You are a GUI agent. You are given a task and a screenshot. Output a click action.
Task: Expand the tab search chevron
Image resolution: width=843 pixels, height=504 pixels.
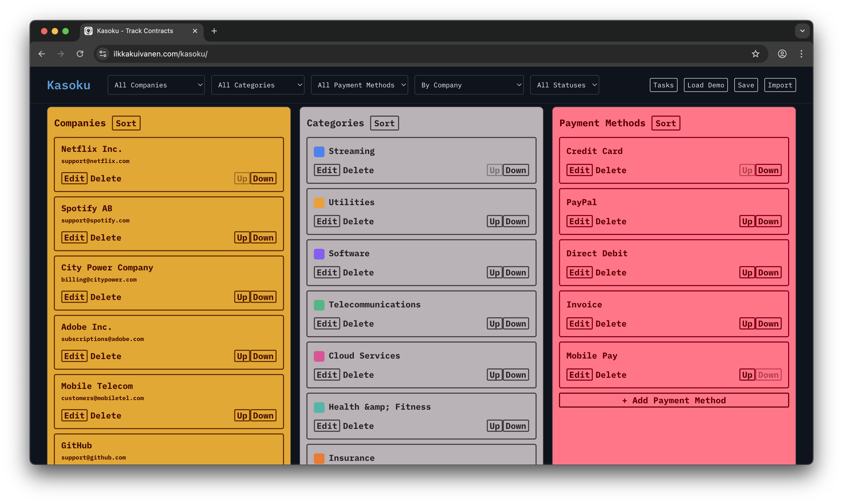click(802, 31)
